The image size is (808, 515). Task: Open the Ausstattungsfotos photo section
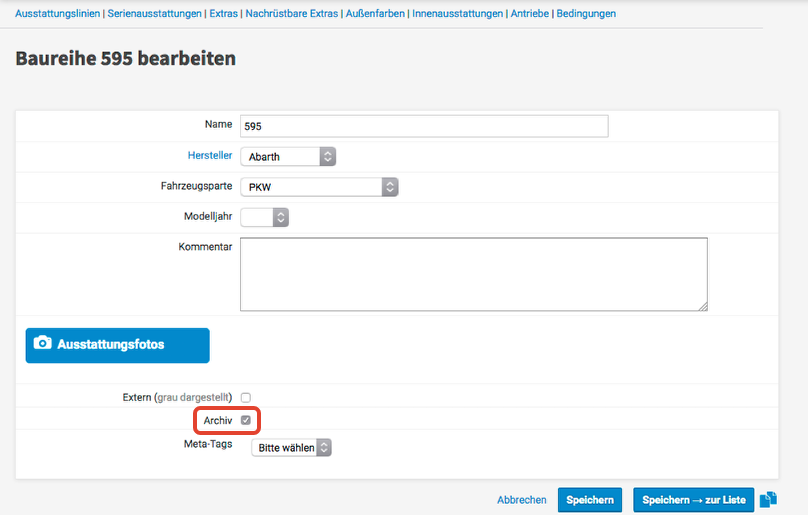coord(117,344)
